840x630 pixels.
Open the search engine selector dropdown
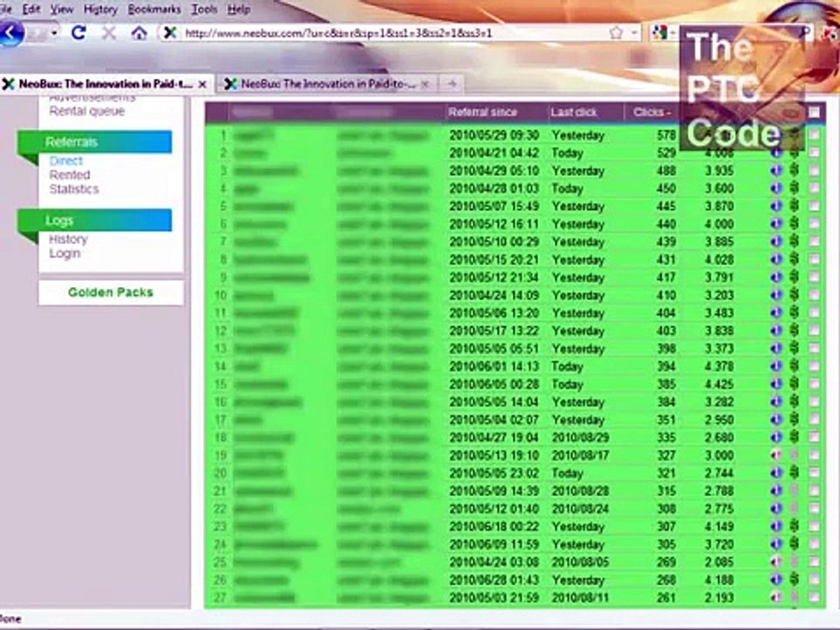[x=673, y=34]
